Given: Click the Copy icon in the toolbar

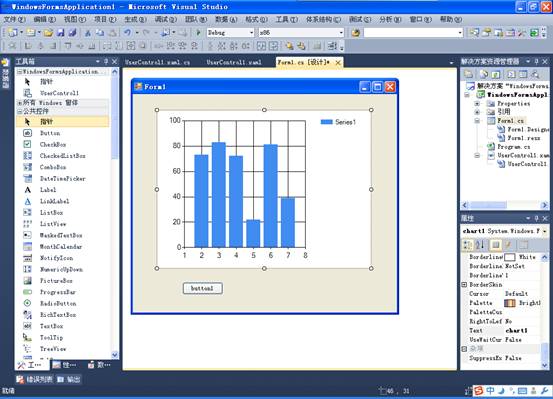Looking at the screenshot, I should (100, 33).
